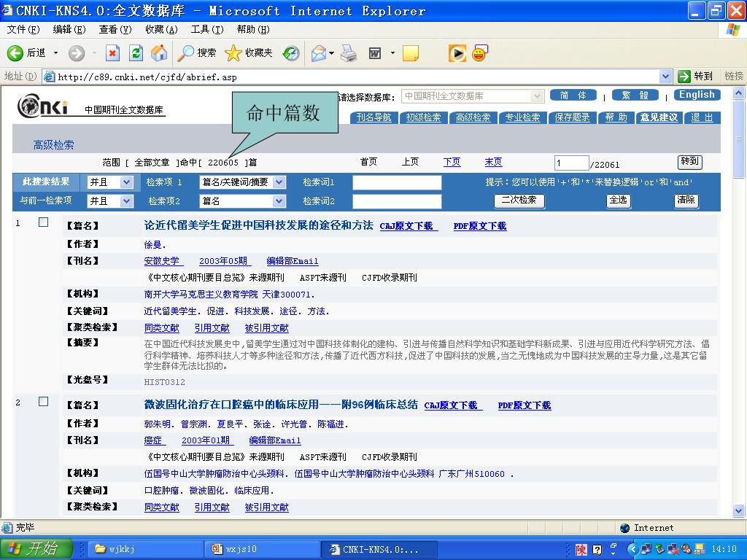
Task: Open 文件(F) menu
Action: coord(23,29)
